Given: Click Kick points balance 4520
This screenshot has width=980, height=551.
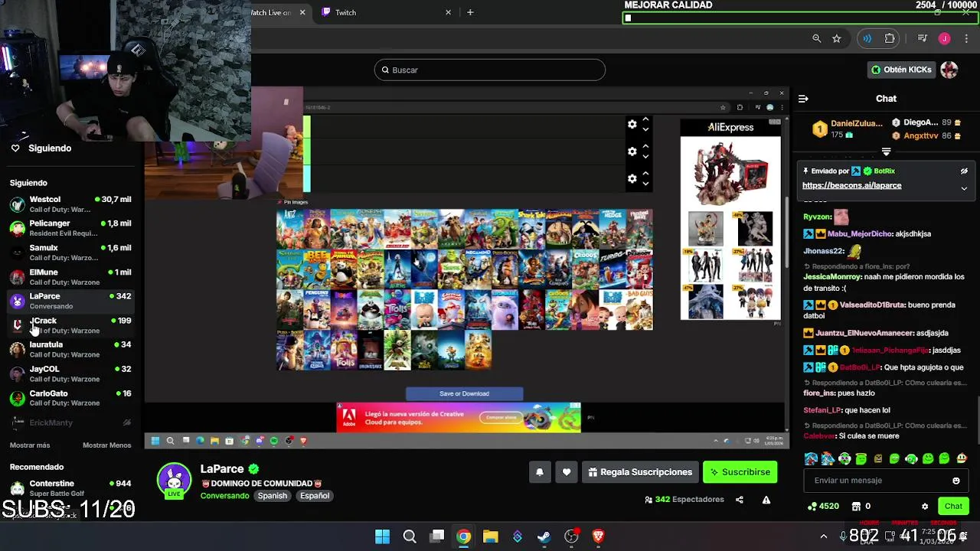Looking at the screenshot, I should pyautogui.click(x=824, y=507).
